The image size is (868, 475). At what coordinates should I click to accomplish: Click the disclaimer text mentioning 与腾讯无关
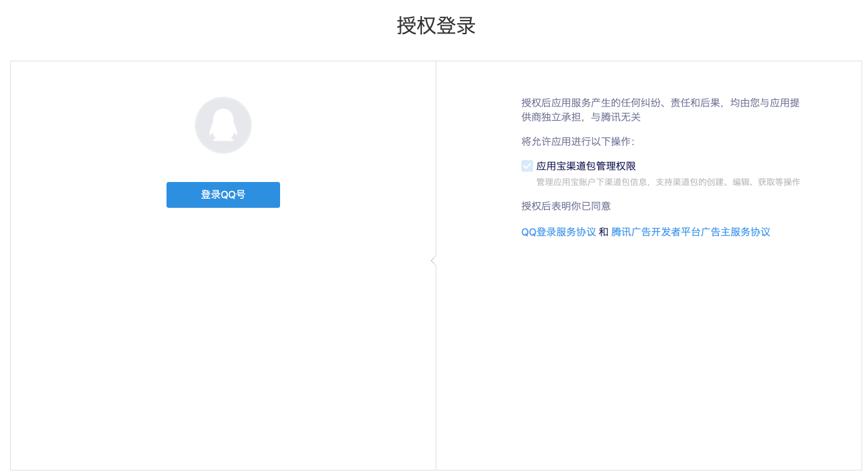[x=661, y=110]
